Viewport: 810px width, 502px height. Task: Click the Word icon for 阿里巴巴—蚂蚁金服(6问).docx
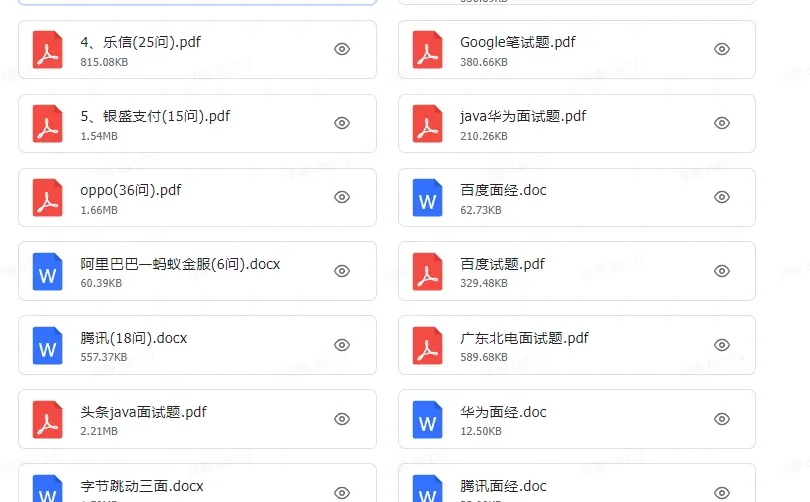click(x=48, y=272)
